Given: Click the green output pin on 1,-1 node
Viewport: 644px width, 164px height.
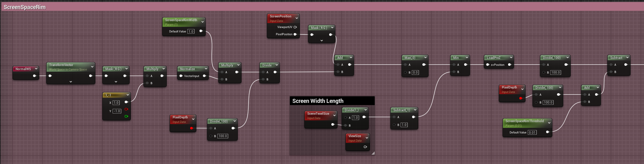Looking at the screenshot, I should coord(126,116).
